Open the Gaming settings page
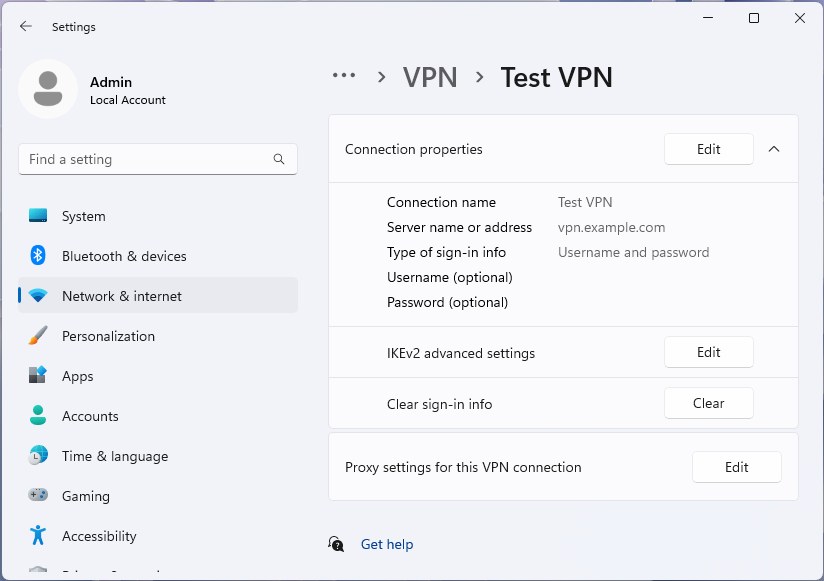 86,496
